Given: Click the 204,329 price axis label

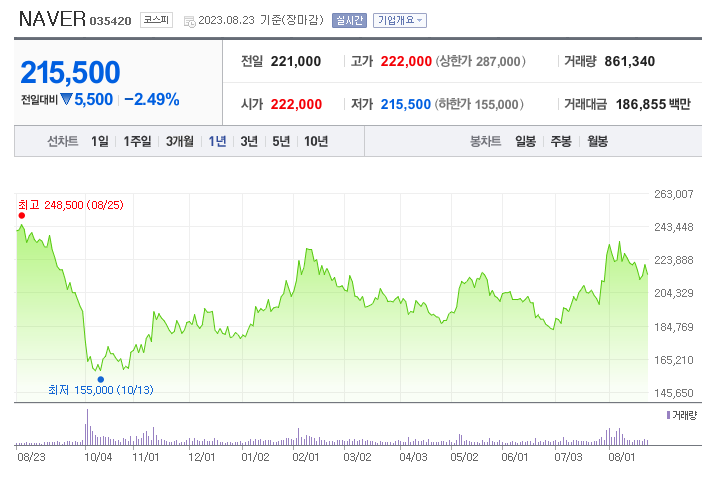Looking at the screenshot, I should pos(673,293).
